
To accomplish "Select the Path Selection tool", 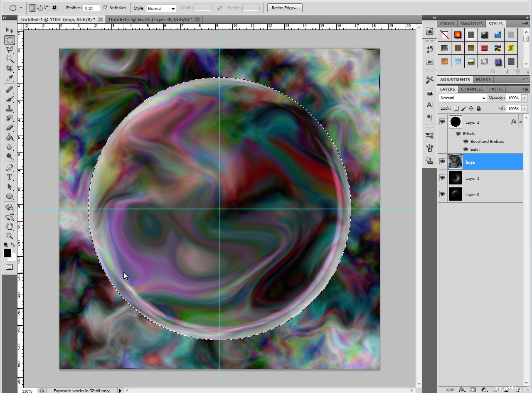I will [x=10, y=187].
